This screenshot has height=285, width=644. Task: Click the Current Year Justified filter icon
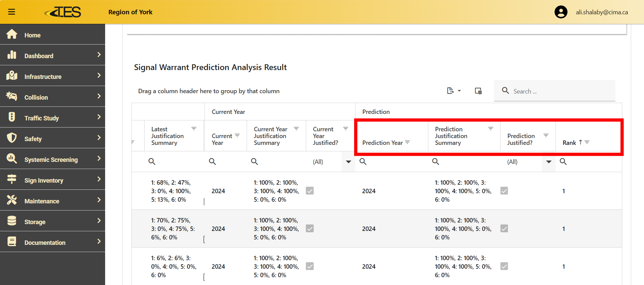346,129
